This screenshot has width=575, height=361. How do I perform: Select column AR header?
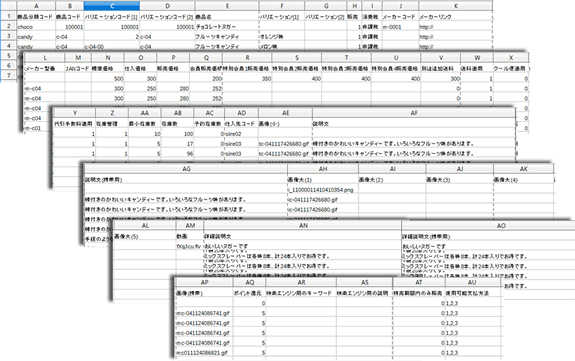[301, 282]
